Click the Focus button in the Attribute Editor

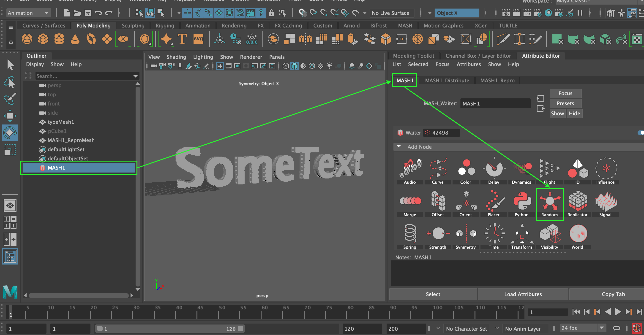[x=565, y=93]
